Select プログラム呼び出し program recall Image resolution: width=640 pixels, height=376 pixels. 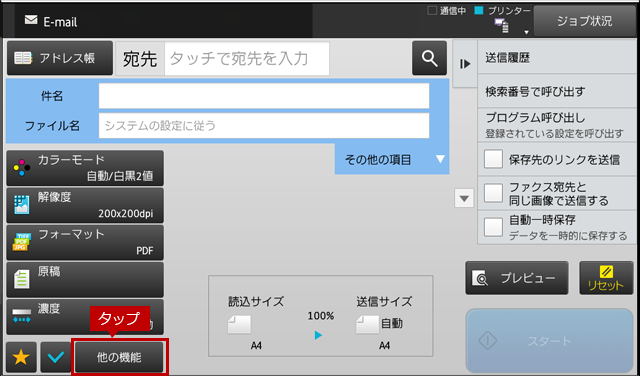click(x=557, y=125)
